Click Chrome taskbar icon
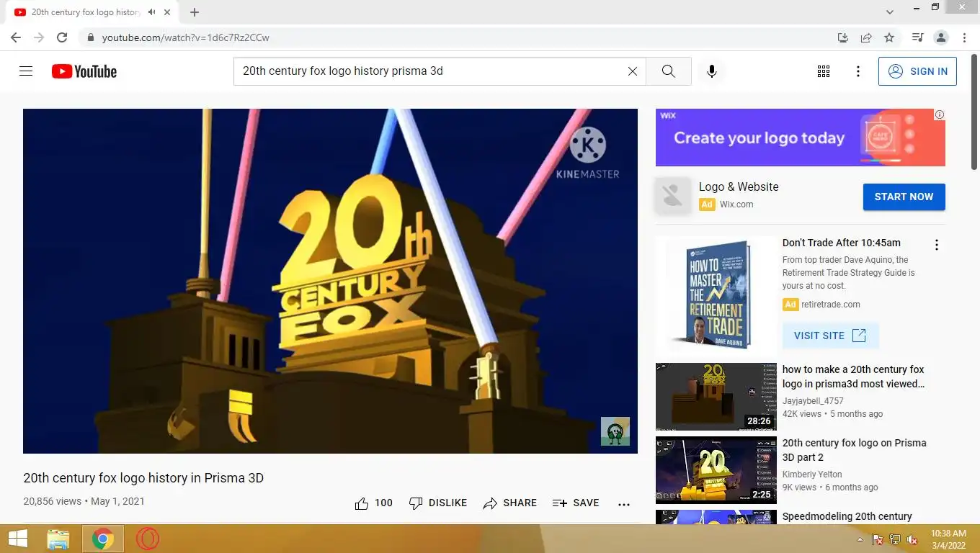 102,539
